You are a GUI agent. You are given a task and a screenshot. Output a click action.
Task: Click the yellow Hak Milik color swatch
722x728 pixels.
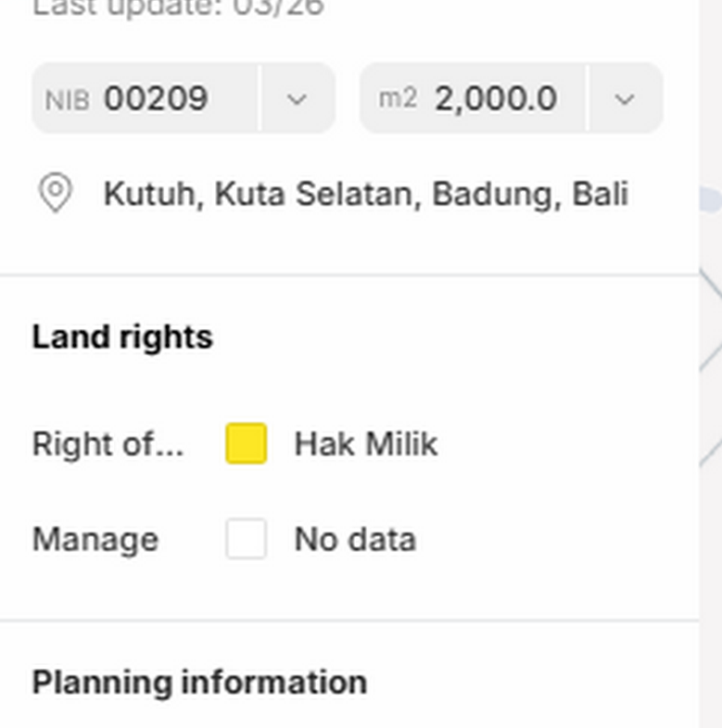click(247, 443)
